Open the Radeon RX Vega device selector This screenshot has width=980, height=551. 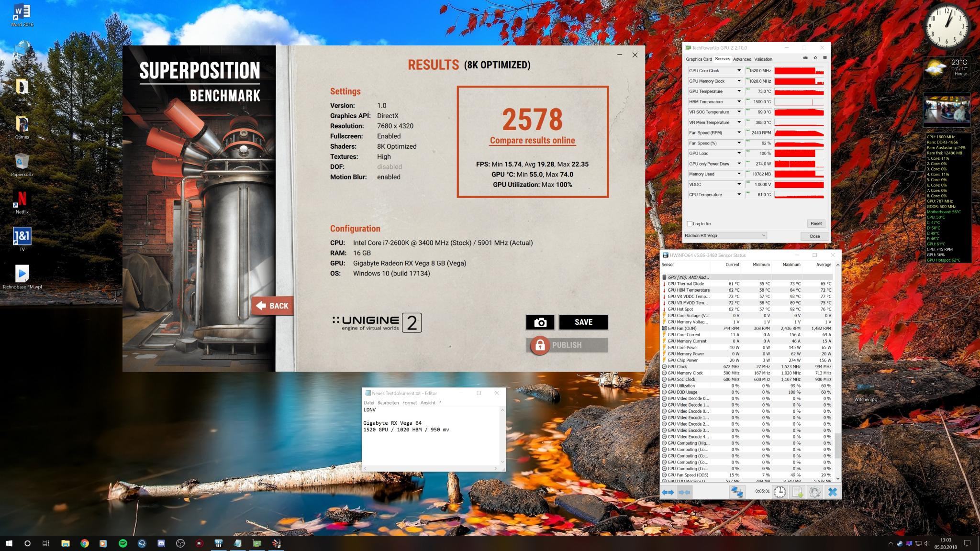725,235
